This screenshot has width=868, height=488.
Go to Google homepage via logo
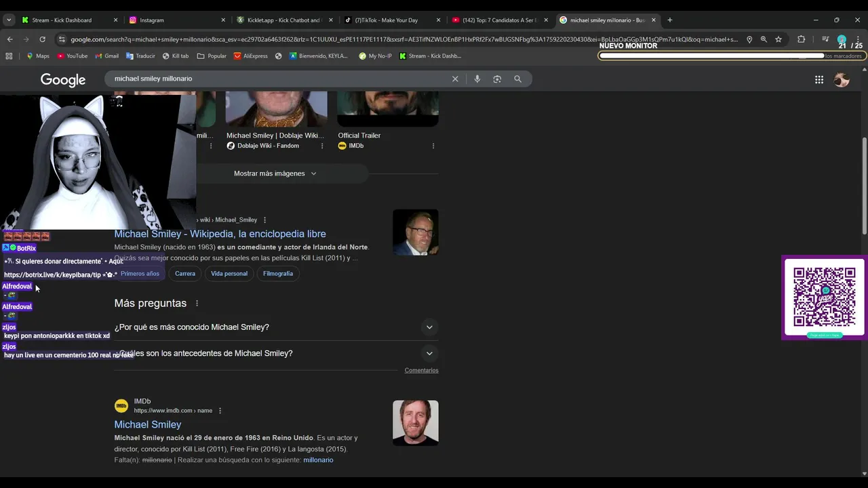(63, 80)
